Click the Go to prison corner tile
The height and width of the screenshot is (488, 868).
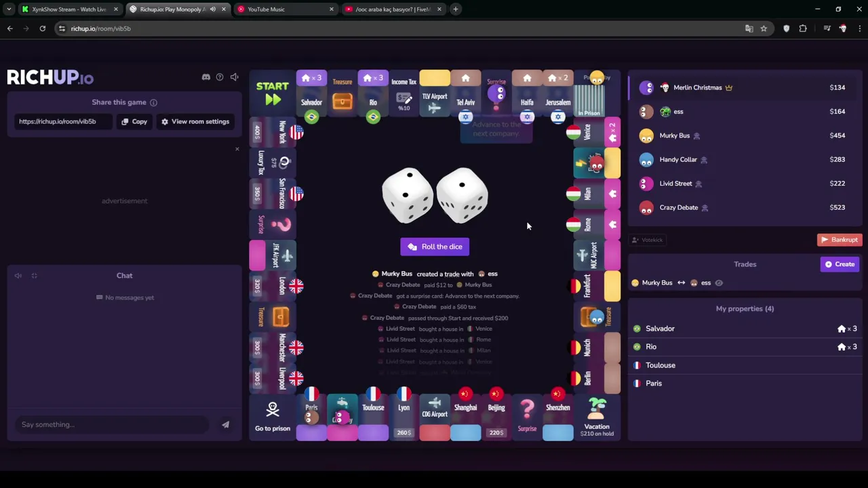(x=273, y=418)
